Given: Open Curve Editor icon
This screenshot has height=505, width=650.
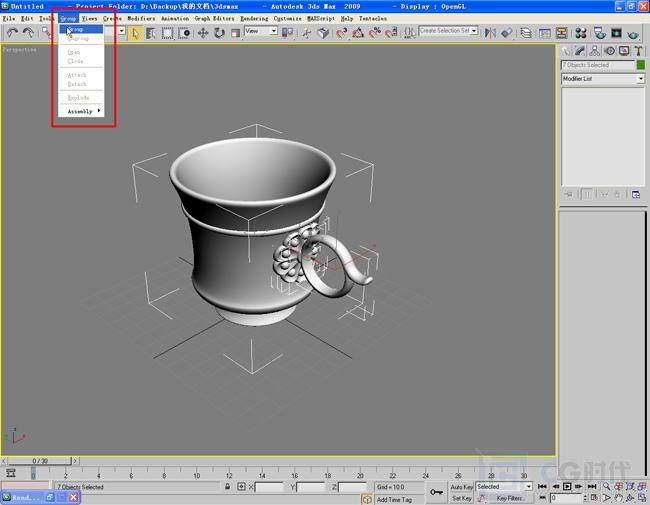Looking at the screenshot, I should coord(545,33).
